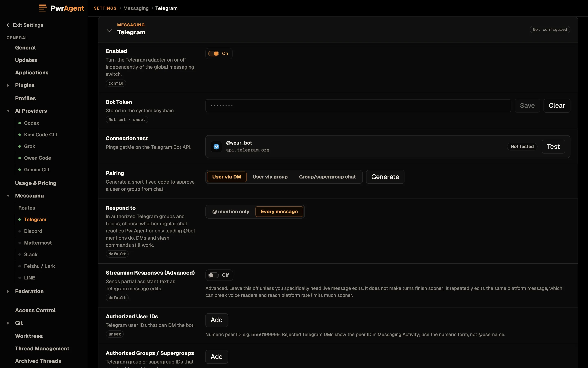Image resolution: width=588 pixels, height=368 pixels.
Task: Click Save for the Bot Token
Action: coord(527,106)
